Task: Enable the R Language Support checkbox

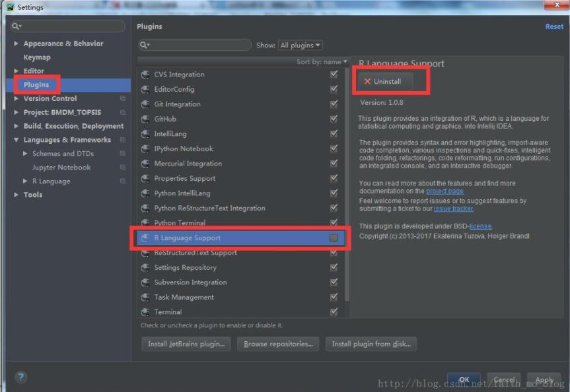Action: 334,238
